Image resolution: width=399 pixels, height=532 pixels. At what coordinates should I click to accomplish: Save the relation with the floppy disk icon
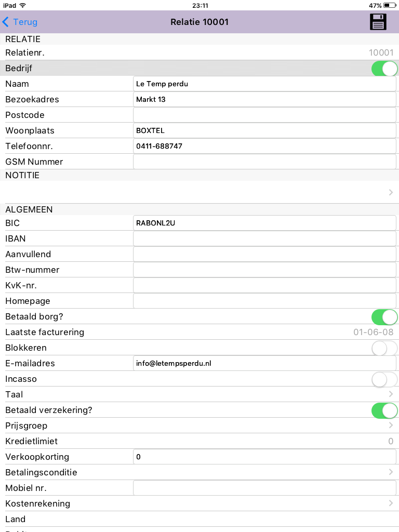point(378,22)
